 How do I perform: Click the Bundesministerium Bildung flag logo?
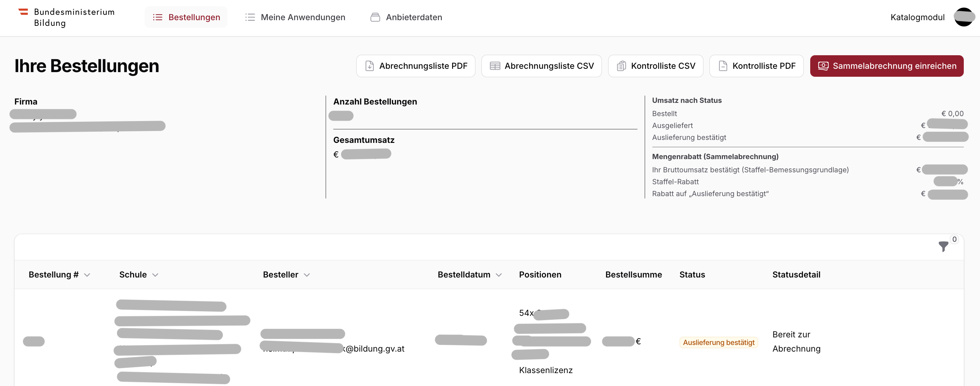tap(23, 12)
